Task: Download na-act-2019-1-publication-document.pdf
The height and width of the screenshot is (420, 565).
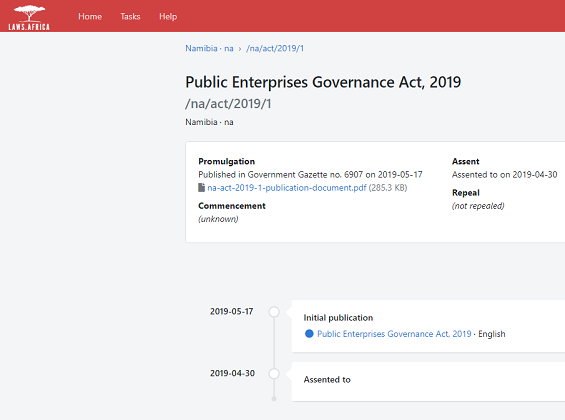Action: pyautogui.click(x=287, y=188)
